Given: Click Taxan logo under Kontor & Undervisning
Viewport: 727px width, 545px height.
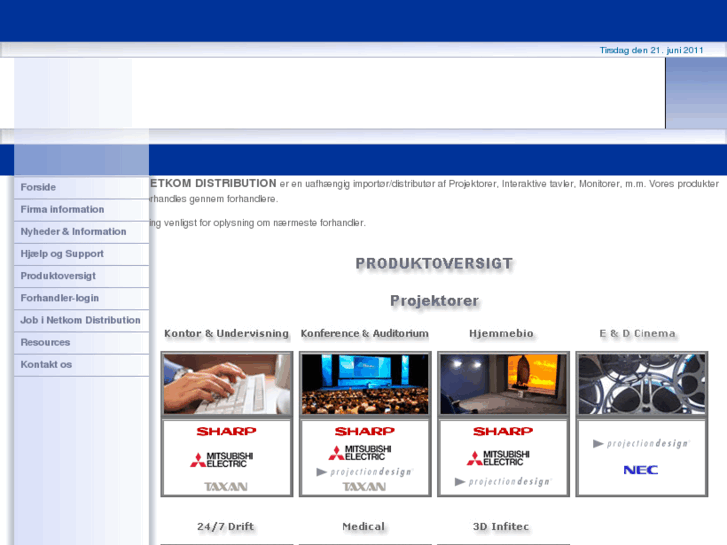Looking at the screenshot, I should 226,487.
